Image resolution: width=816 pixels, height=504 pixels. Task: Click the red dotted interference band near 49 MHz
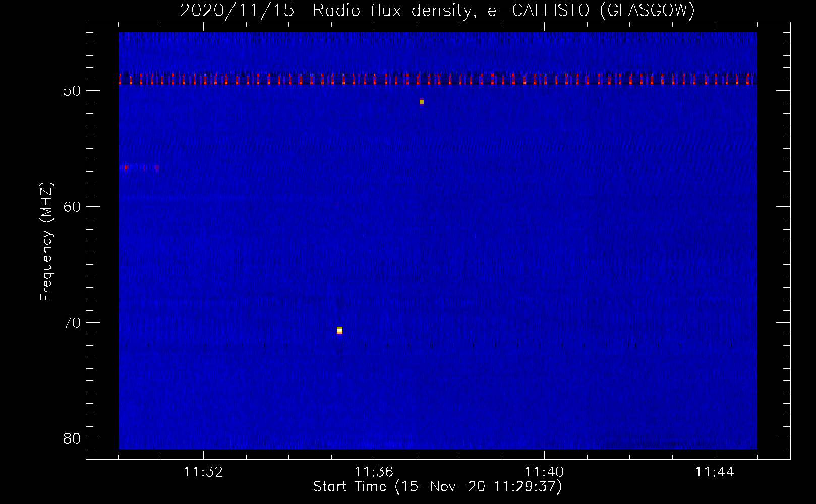(x=438, y=80)
